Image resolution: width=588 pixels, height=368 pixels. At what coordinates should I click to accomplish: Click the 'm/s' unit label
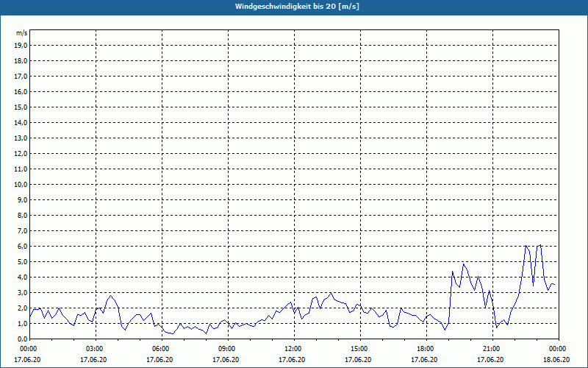22,33
